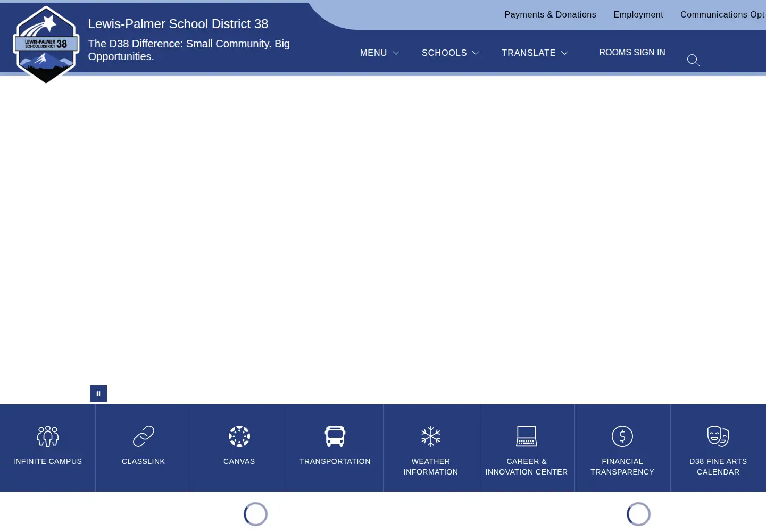Click the Weather Information snowflake icon

(431, 436)
